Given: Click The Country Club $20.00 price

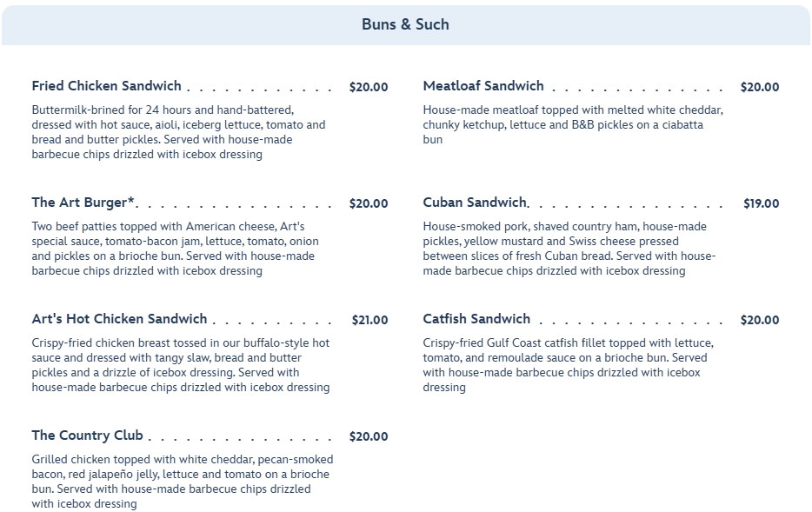Looking at the screenshot, I should (369, 436).
